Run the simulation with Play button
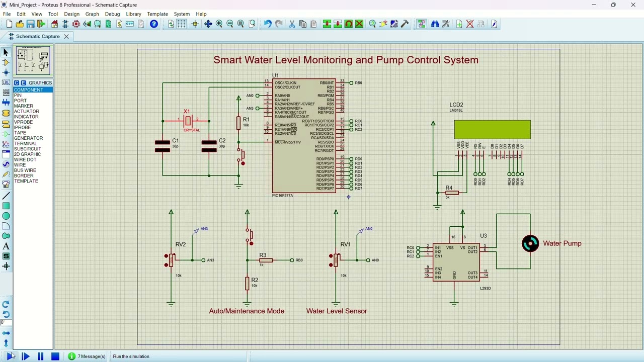This screenshot has height=362, width=644. point(10,356)
